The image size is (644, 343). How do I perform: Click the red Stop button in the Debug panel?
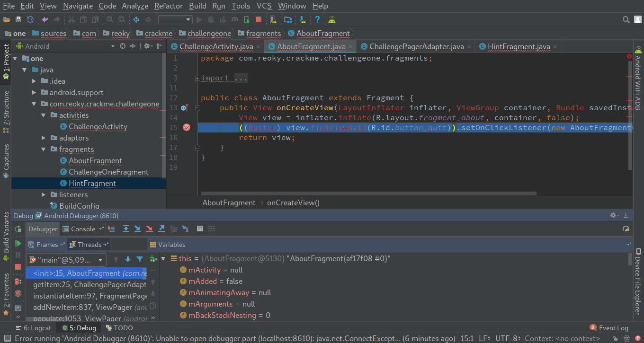point(18,267)
